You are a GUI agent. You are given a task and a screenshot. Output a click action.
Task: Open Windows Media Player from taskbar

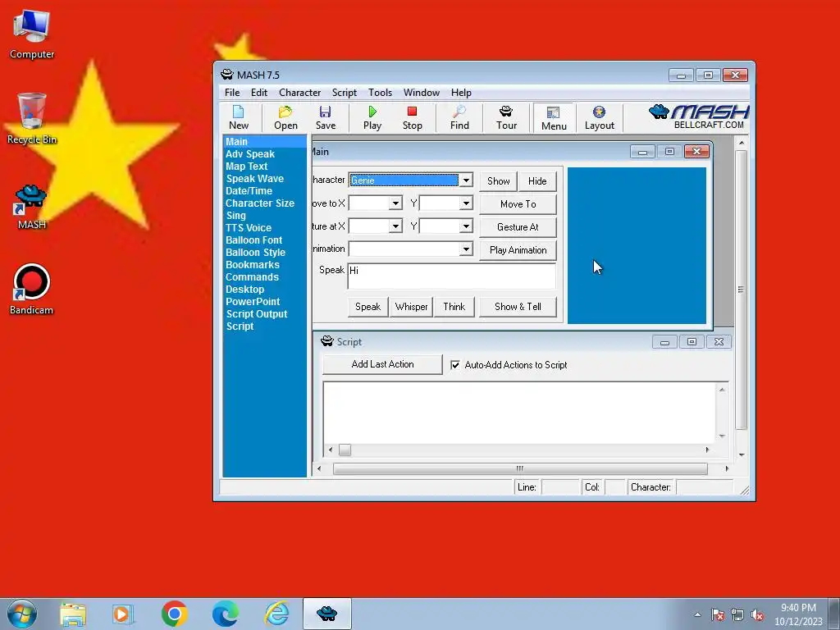click(x=122, y=614)
